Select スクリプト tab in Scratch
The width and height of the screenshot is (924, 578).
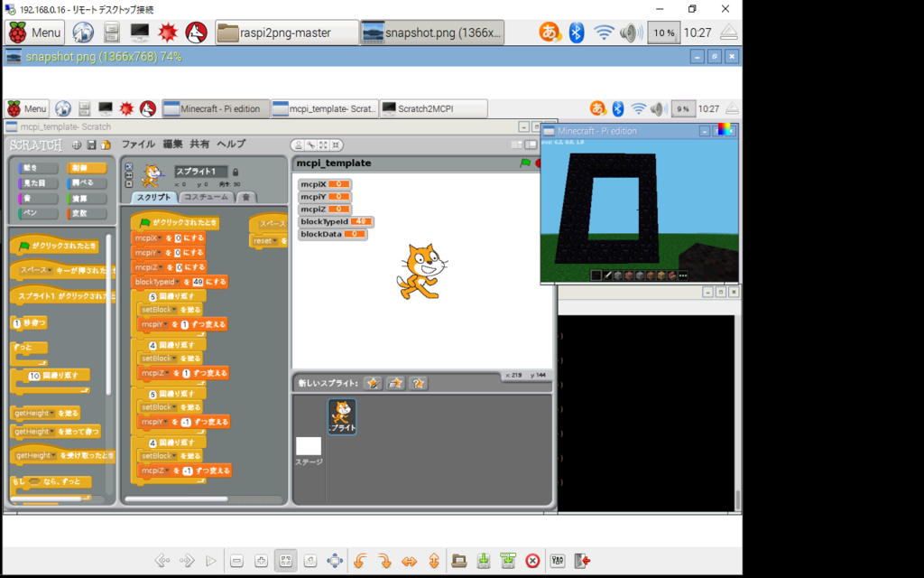point(153,197)
